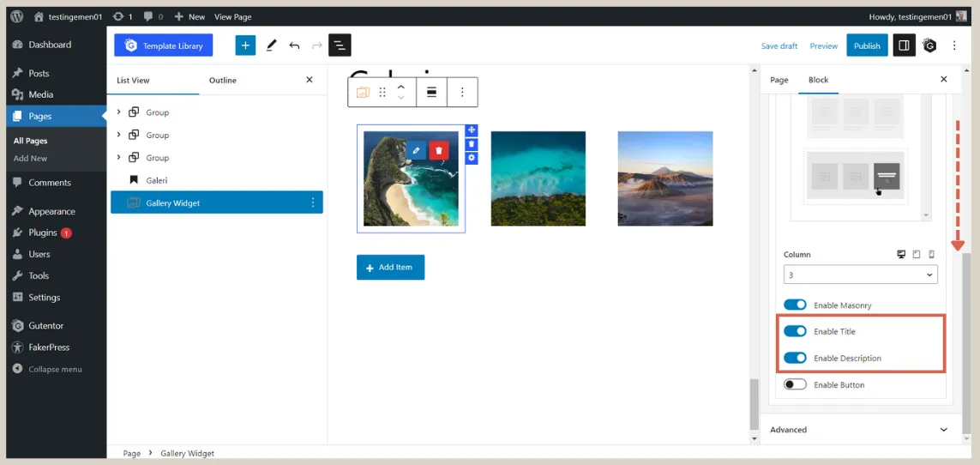Open the editor options three-dot menu
The height and width of the screenshot is (465, 980).
point(953,45)
